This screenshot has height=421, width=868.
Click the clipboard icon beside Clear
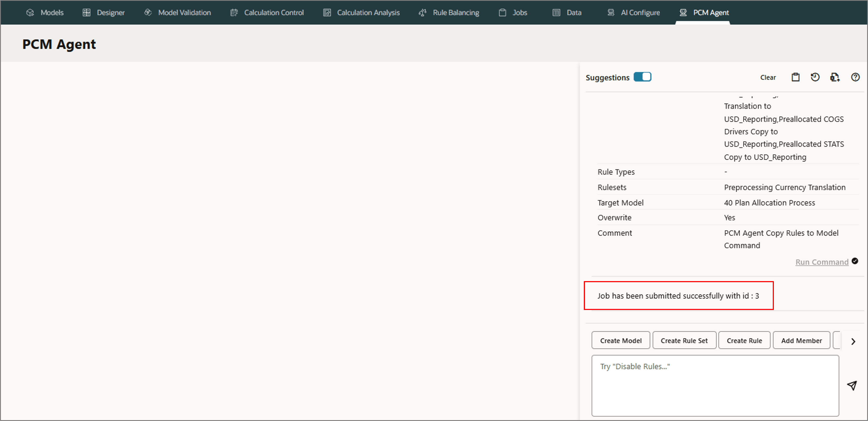(795, 77)
